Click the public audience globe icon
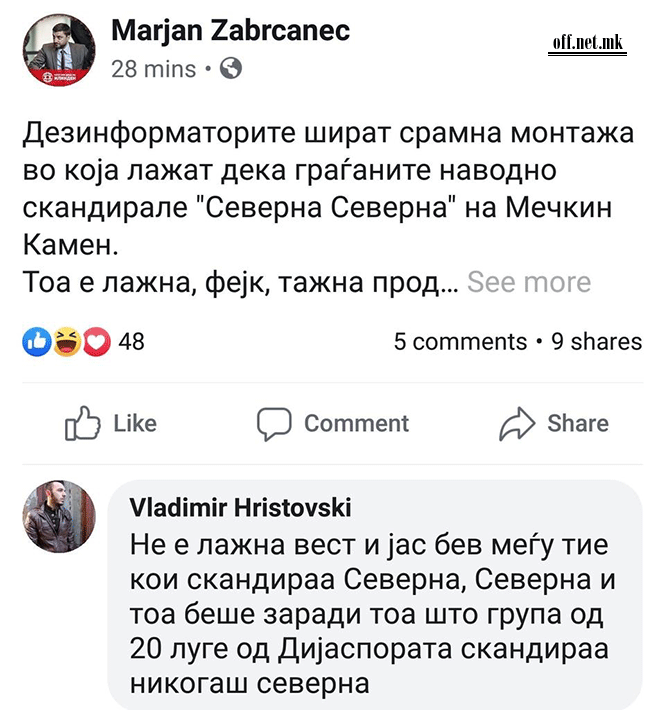 tap(230, 69)
